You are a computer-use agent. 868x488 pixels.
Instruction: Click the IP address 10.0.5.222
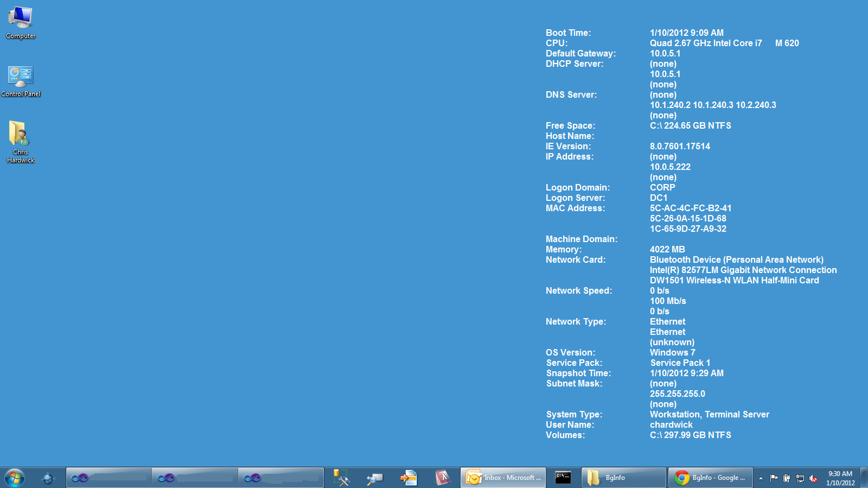click(x=670, y=167)
